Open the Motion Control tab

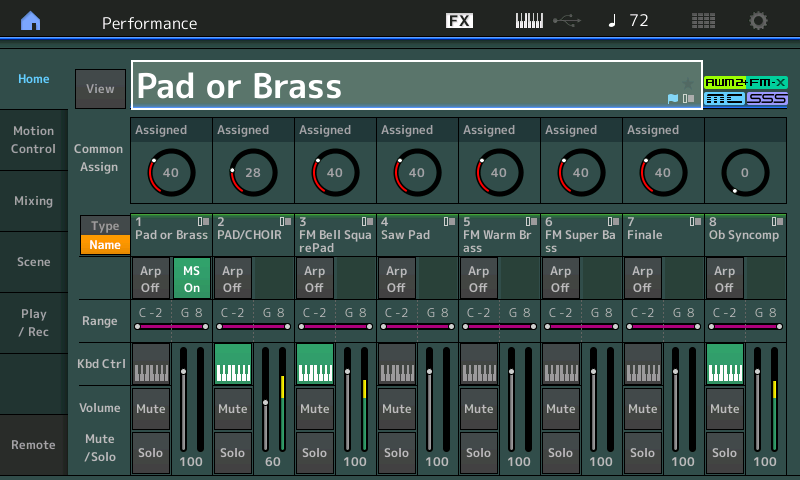coord(33,140)
